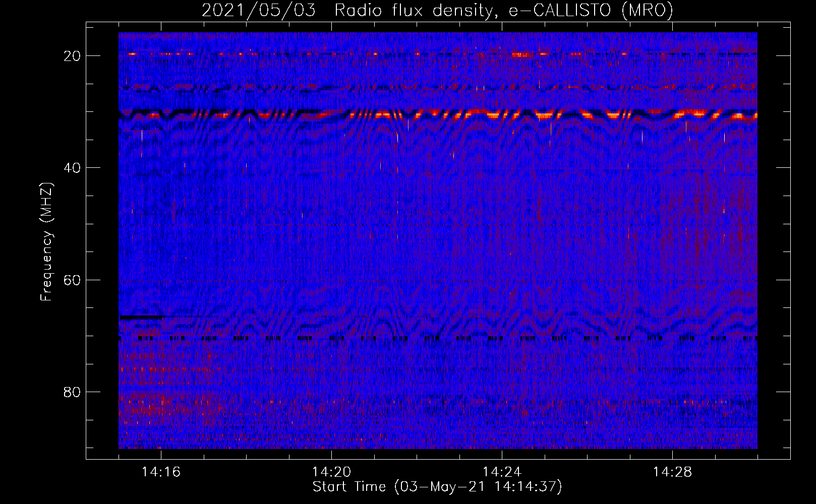Viewport: 816px width, 504px height.
Task: Click the 60 MHz frequency tick label
Action: (x=72, y=280)
